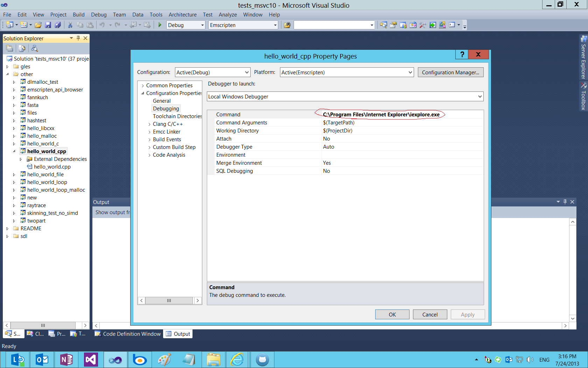The width and height of the screenshot is (588, 368).
Task: Open the Debugger to launch dropdown
Action: 345,96
